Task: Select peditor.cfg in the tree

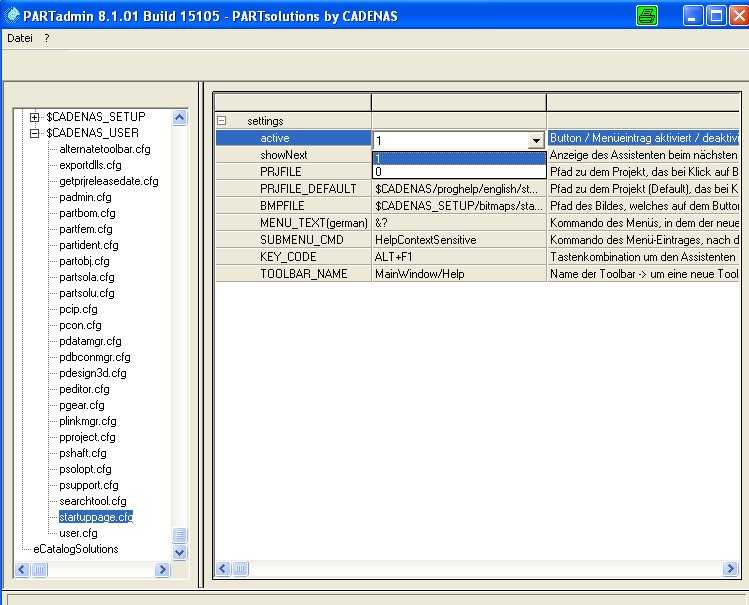Action: [x=84, y=389]
